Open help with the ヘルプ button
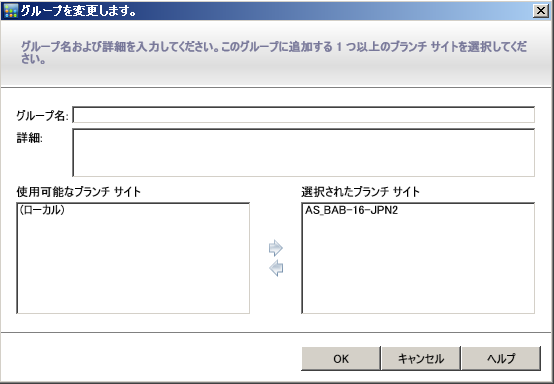The height and width of the screenshot is (384, 554). pos(501,359)
